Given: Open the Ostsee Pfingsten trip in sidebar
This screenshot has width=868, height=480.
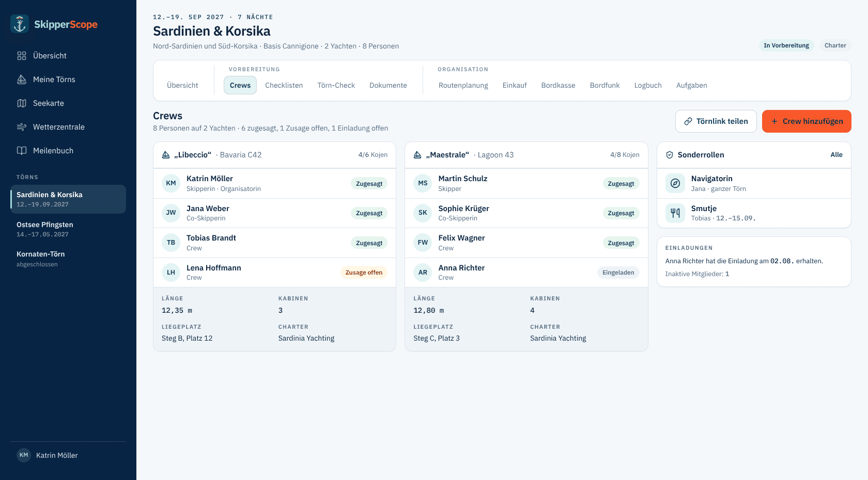Looking at the screenshot, I should [68, 229].
